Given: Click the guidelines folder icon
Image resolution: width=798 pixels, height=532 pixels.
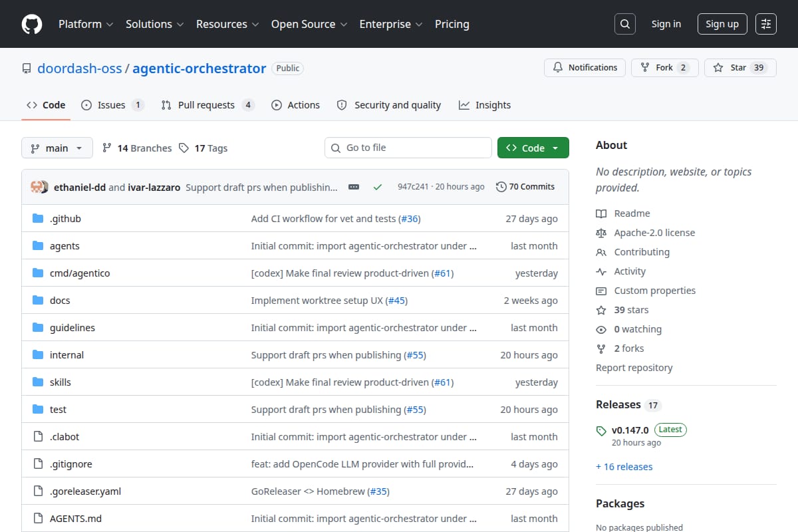Looking at the screenshot, I should (x=38, y=328).
